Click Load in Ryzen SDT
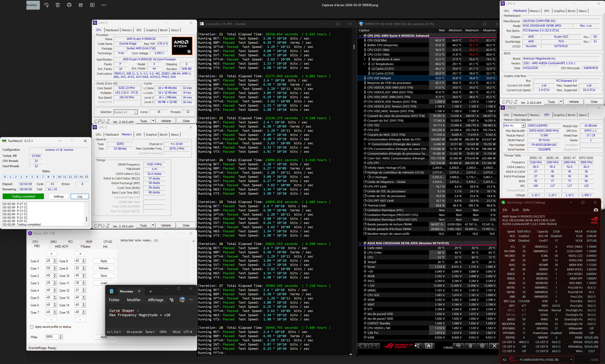605x364 pixels. point(104,283)
